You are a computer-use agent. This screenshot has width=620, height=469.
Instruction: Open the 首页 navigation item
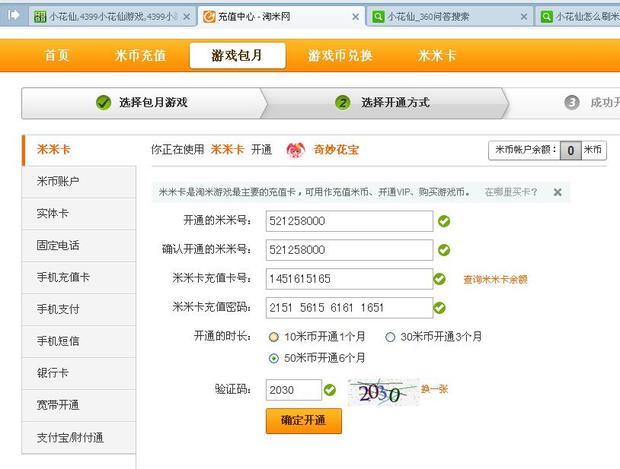point(57,55)
